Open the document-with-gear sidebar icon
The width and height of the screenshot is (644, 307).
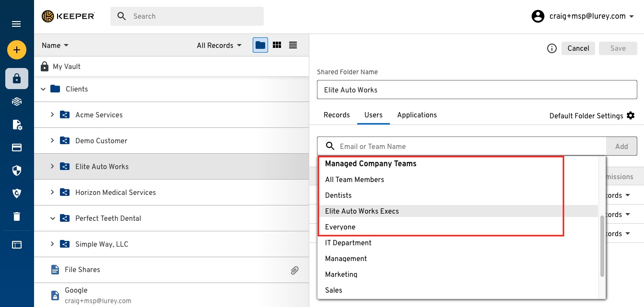tap(17, 125)
